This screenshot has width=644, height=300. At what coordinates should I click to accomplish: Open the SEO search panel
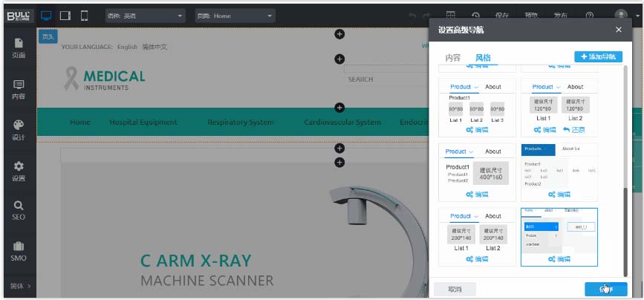pyautogui.click(x=19, y=211)
